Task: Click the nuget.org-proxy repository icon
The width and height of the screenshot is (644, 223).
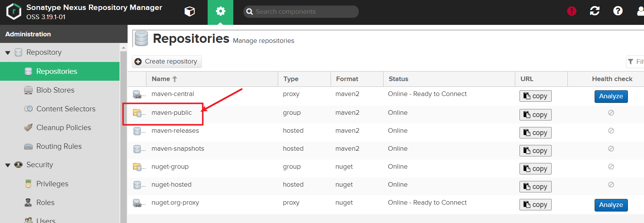Action: (x=137, y=203)
